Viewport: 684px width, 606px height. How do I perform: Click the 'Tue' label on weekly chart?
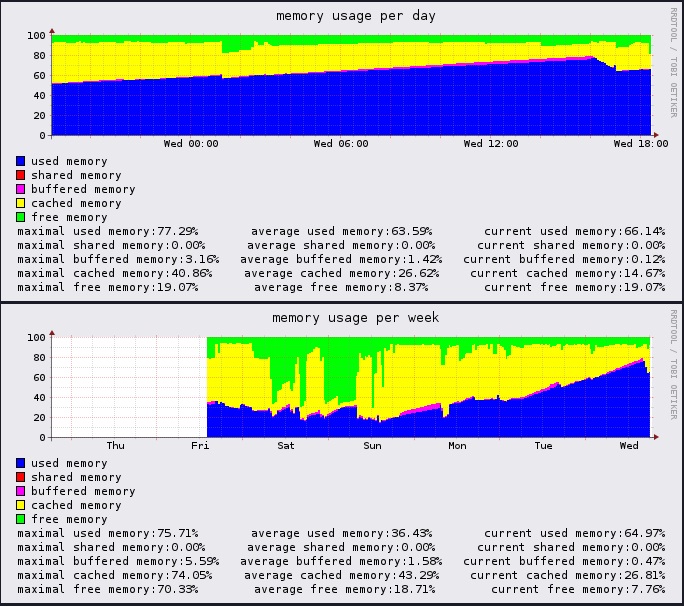(544, 445)
